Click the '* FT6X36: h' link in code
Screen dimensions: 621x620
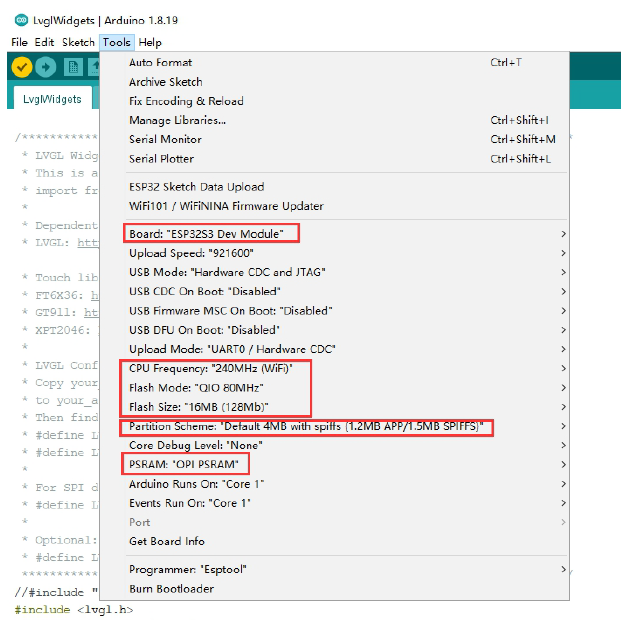pos(94,295)
